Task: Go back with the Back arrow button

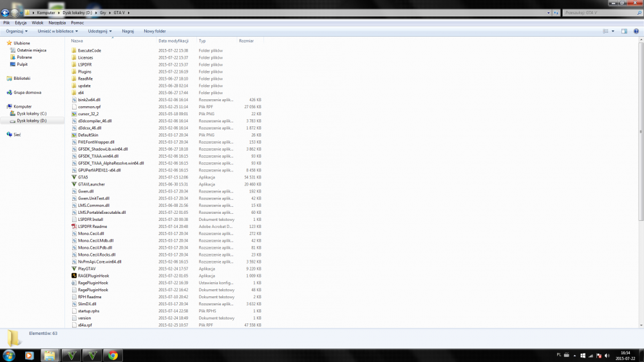Action: pyautogui.click(x=5, y=13)
